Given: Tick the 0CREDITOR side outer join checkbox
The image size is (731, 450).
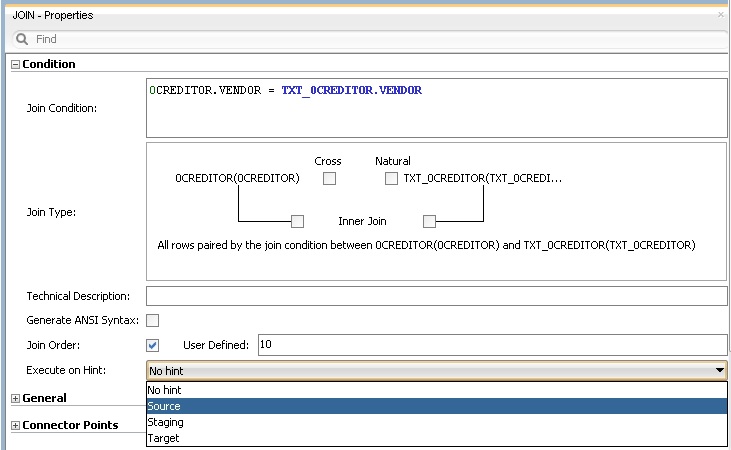Looking at the screenshot, I should [x=297, y=222].
